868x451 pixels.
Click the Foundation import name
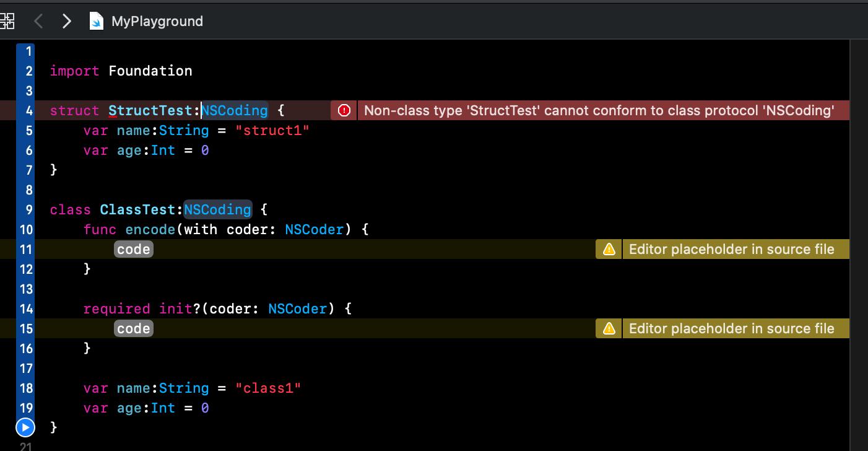coord(150,71)
